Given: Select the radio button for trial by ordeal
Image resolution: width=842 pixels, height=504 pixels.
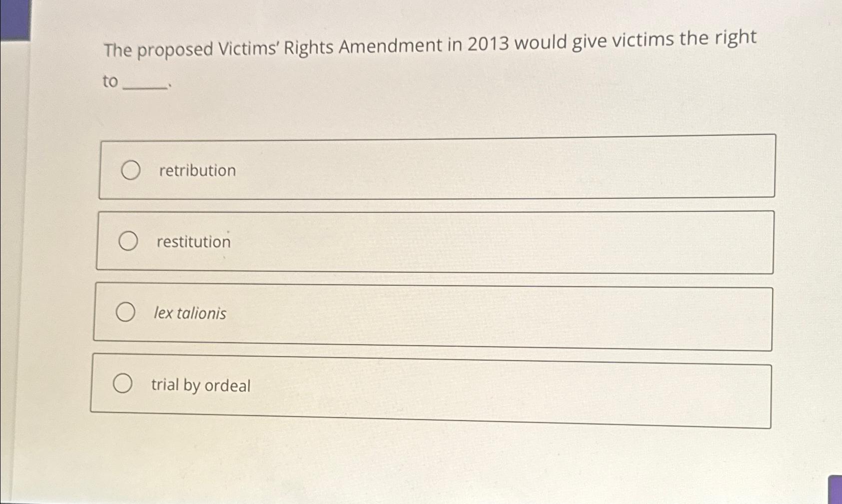Looking at the screenshot, I should [x=122, y=383].
